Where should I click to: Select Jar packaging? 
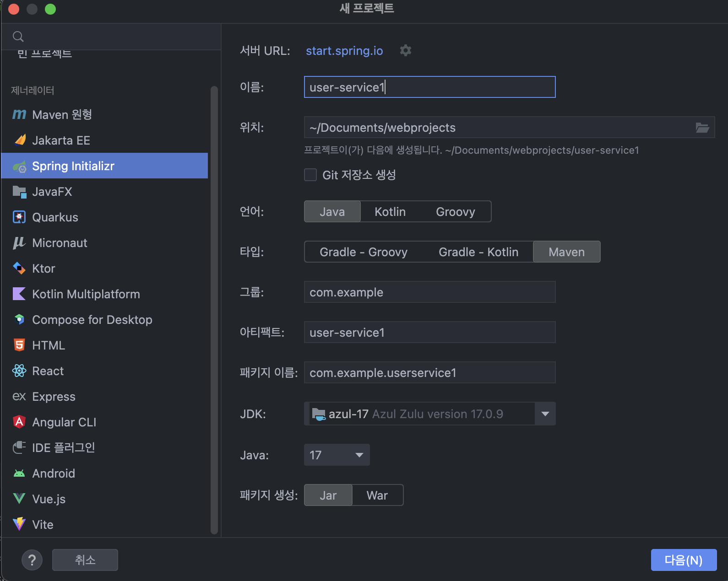coord(328,495)
